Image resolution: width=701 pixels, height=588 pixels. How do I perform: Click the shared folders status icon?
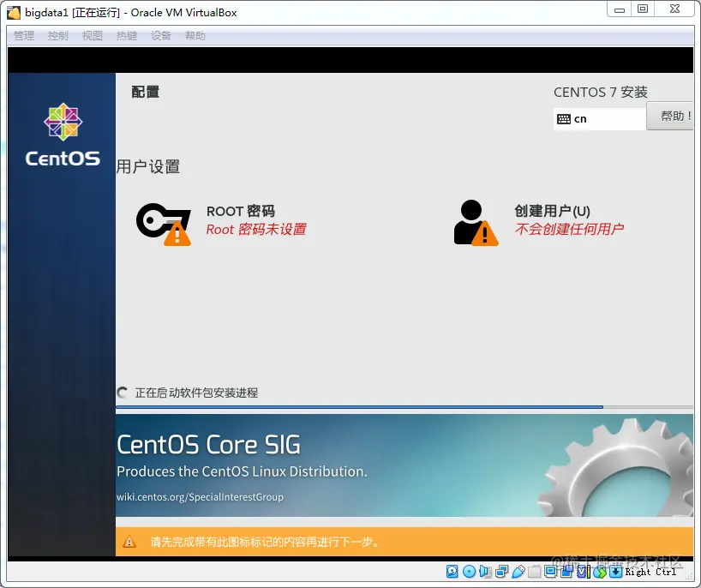click(x=534, y=572)
